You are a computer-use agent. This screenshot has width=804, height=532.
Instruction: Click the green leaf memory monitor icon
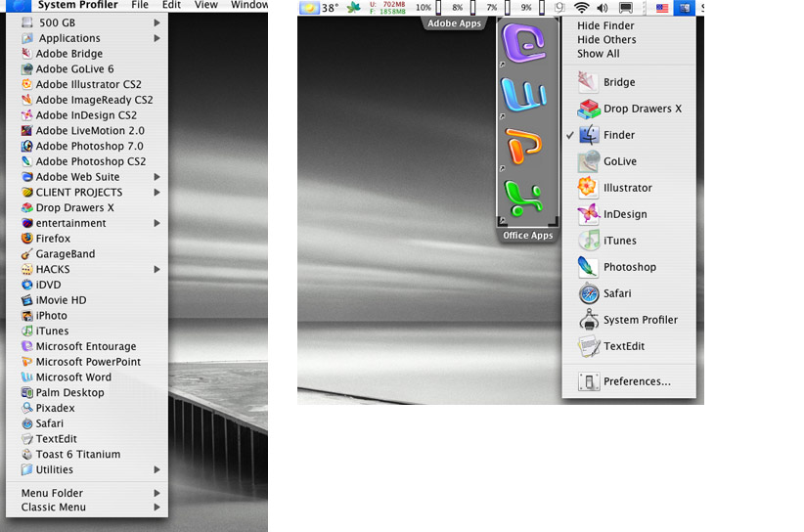tap(354, 8)
